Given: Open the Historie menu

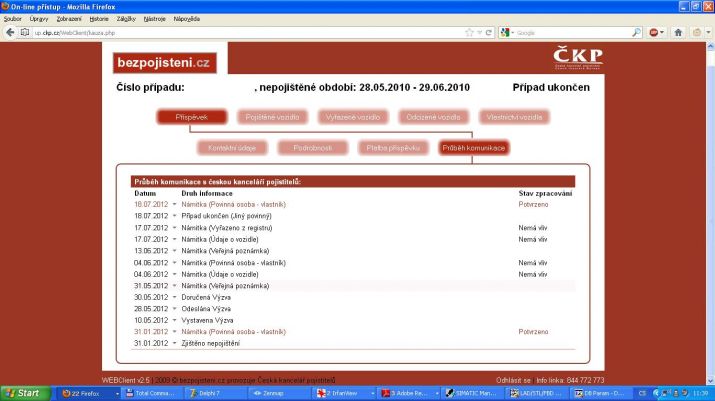Looking at the screenshot, I should [x=98, y=19].
